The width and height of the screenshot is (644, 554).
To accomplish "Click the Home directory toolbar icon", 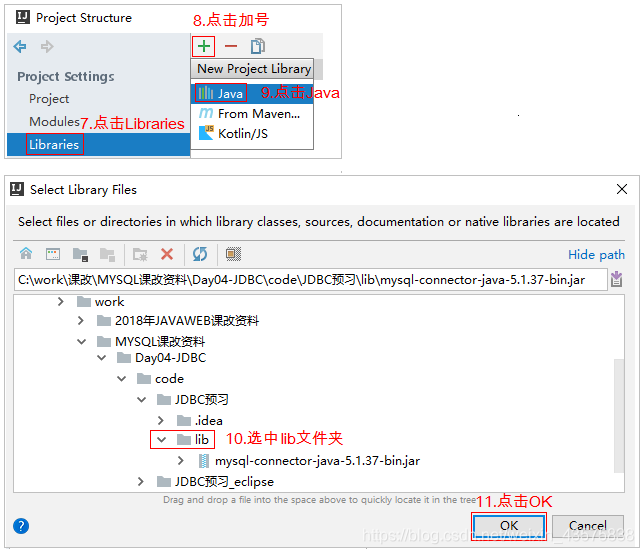I will 26,254.
